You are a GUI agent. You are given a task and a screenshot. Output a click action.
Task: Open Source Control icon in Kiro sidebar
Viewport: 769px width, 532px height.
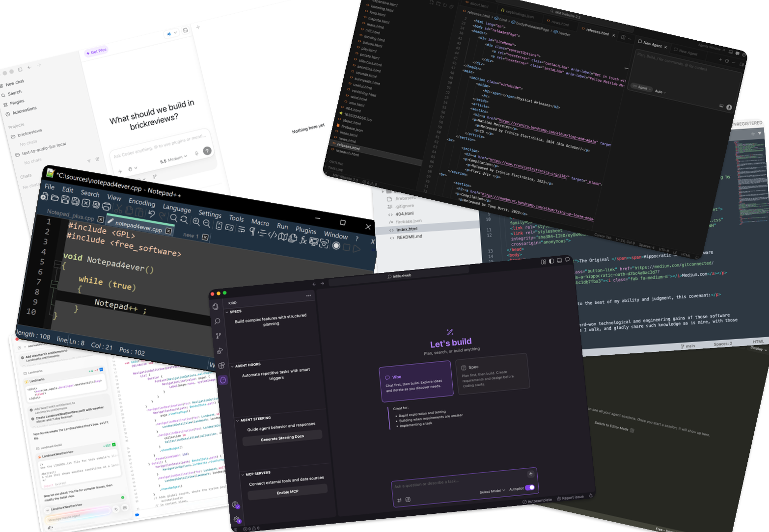pyautogui.click(x=219, y=336)
